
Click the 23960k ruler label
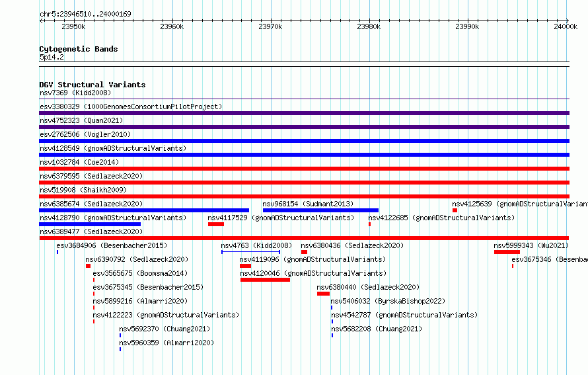tap(172, 26)
